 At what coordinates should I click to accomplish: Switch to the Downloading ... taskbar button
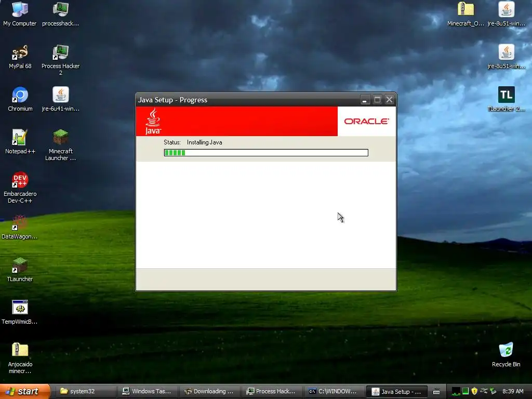point(209,392)
